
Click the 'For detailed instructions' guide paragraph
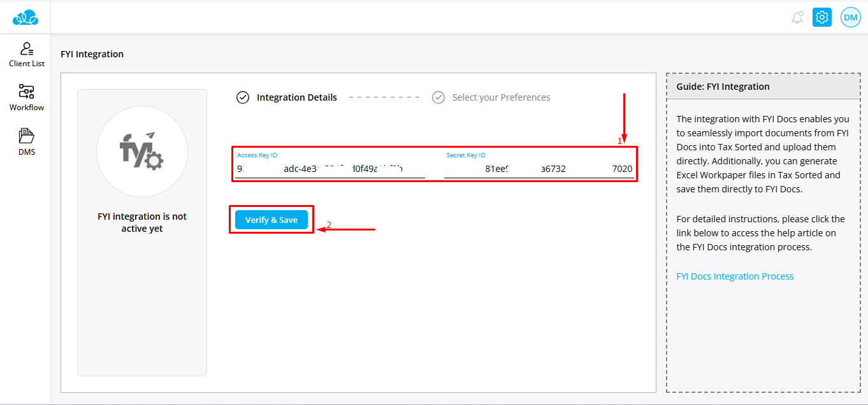click(x=760, y=233)
